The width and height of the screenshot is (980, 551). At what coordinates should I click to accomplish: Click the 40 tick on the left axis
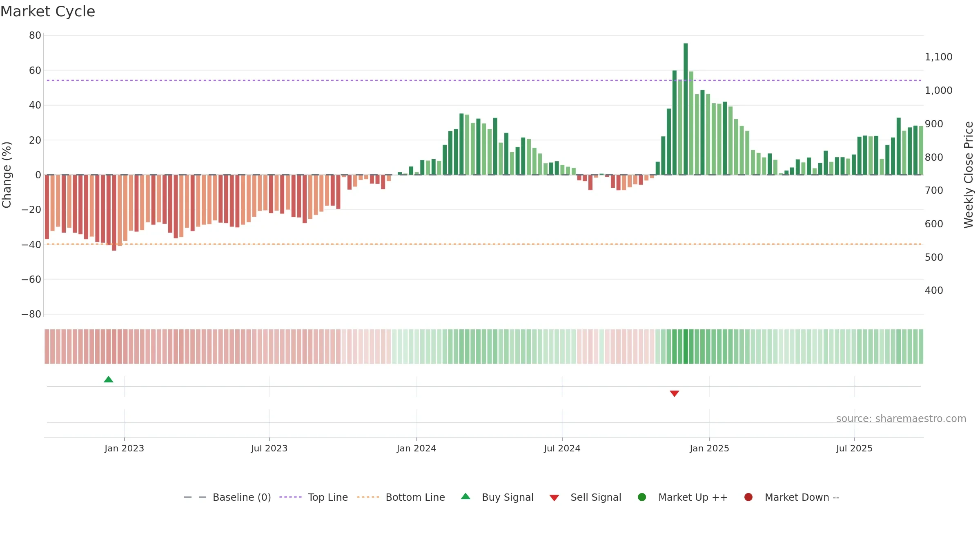click(35, 105)
